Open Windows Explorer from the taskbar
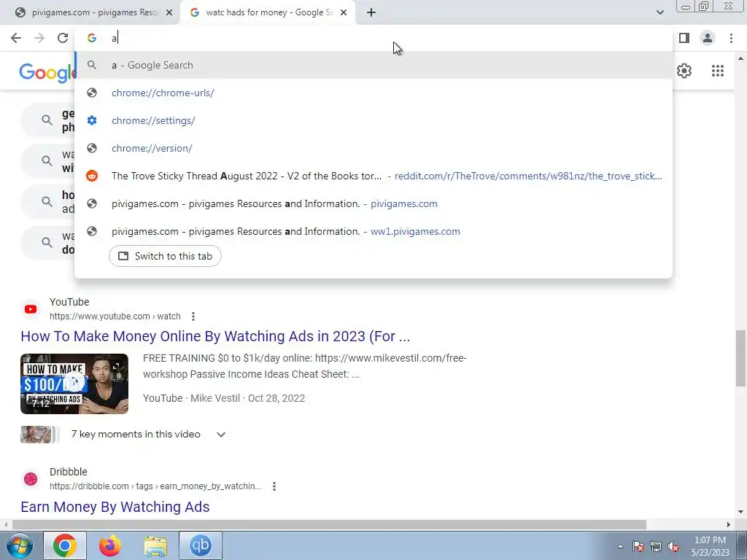Viewport: 747px width, 560px height. tap(155, 545)
